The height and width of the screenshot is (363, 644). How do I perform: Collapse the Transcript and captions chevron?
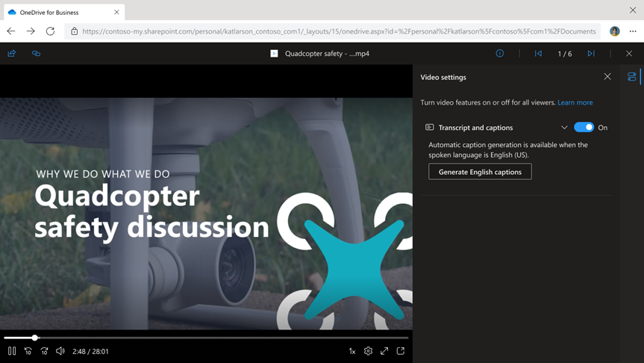(564, 128)
